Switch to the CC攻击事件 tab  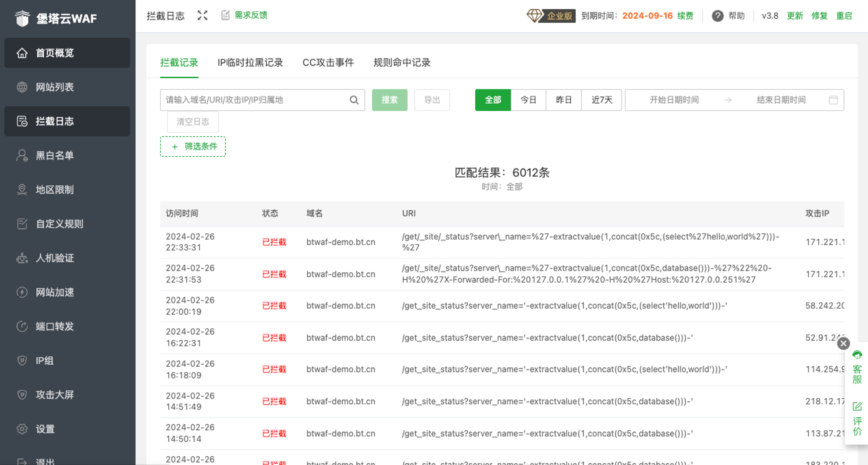click(329, 63)
